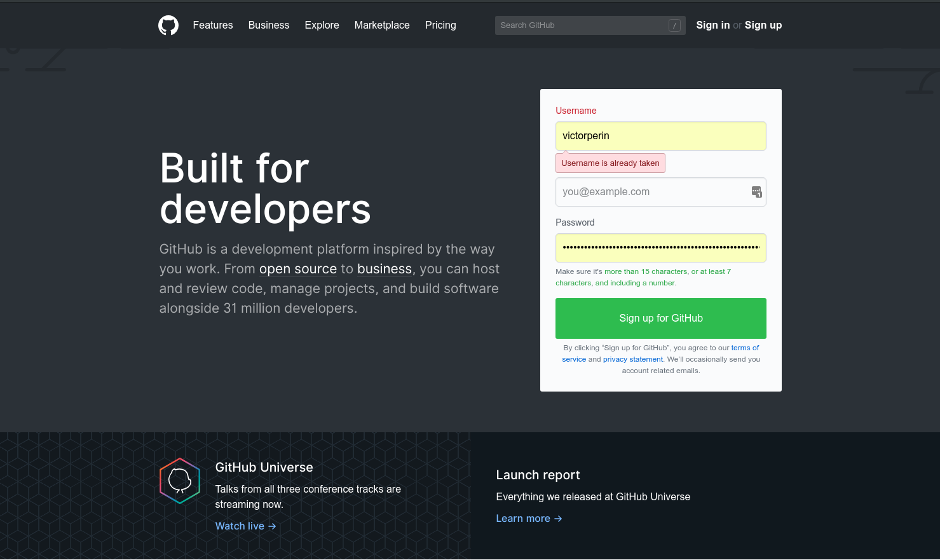Open the Features menu item

[213, 25]
